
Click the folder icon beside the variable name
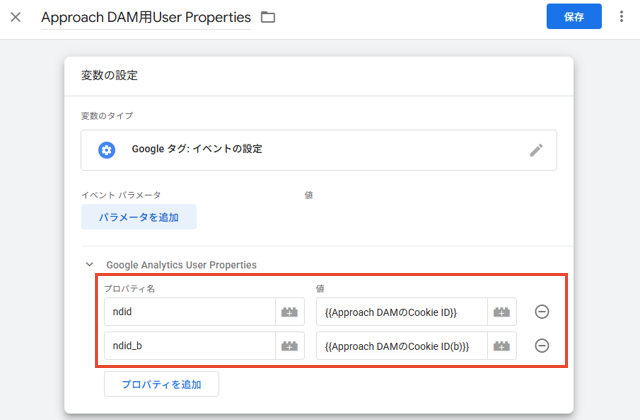[268, 17]
